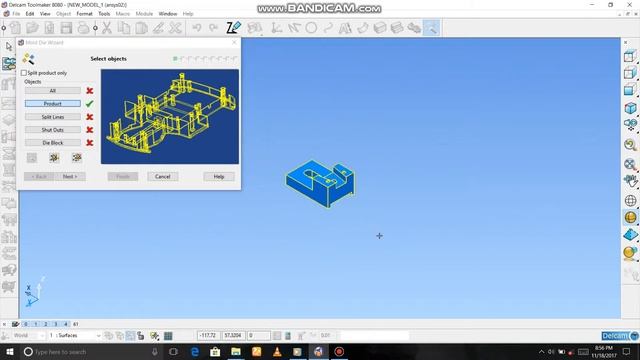Click the Save floppy disk icon

point(66,28)
